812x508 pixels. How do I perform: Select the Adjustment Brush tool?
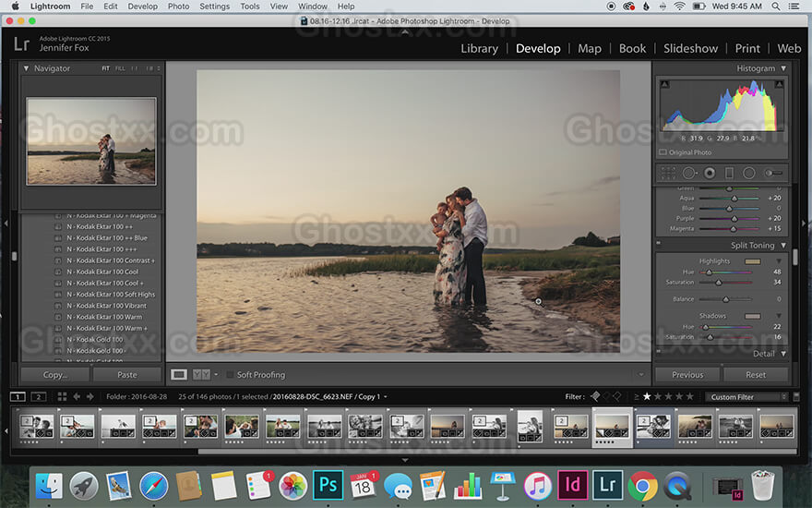tap(773, 173)
